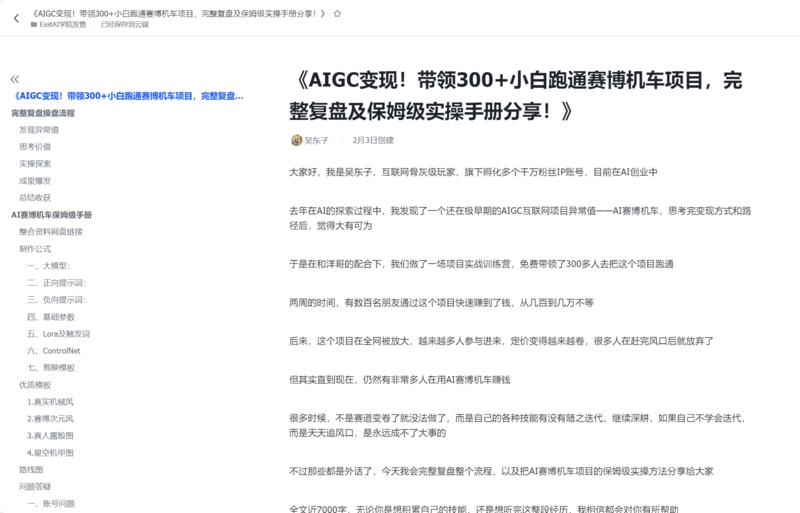The height and width of the screenshot is (513, 800).
Task: Jump to 路线图 in the outline
Action: click(x=31, y=470)
